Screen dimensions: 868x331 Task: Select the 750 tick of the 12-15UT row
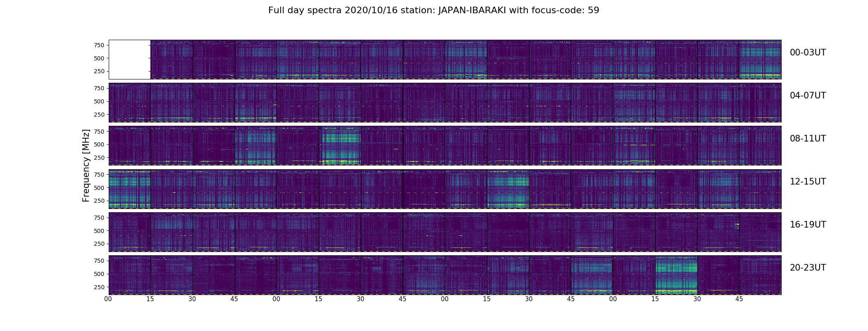coord(99,174)
